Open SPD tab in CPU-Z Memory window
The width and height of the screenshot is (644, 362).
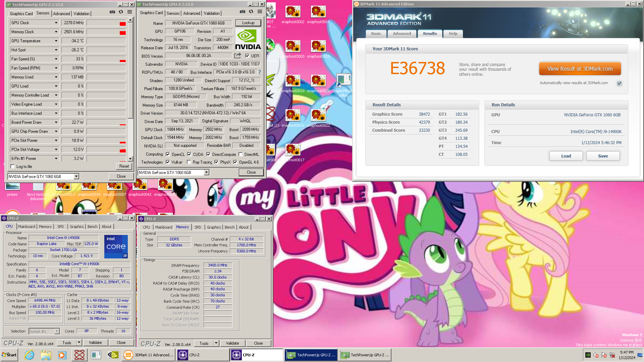point(198,228)
